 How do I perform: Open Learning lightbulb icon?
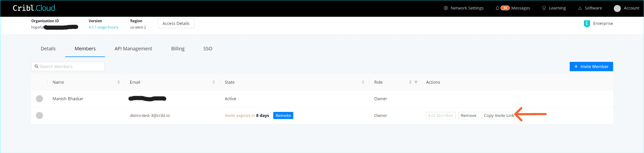[x=544, y=8]
